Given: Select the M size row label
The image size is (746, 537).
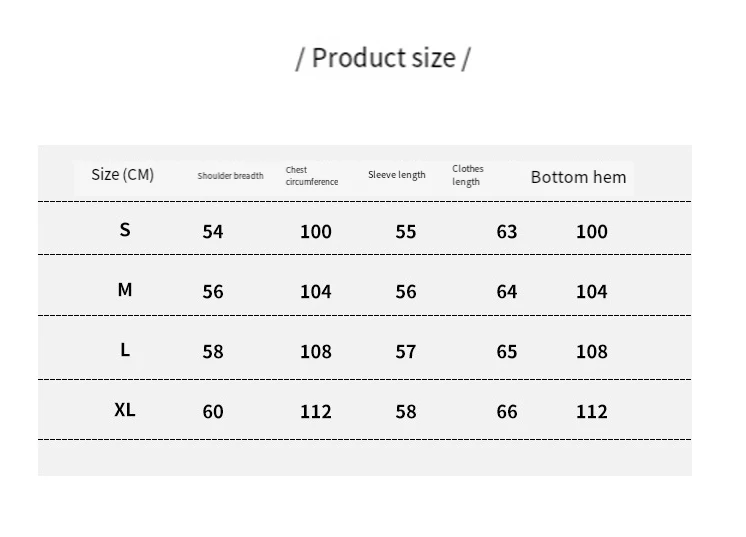Looking at the screenshot, I should click(125, 290).
